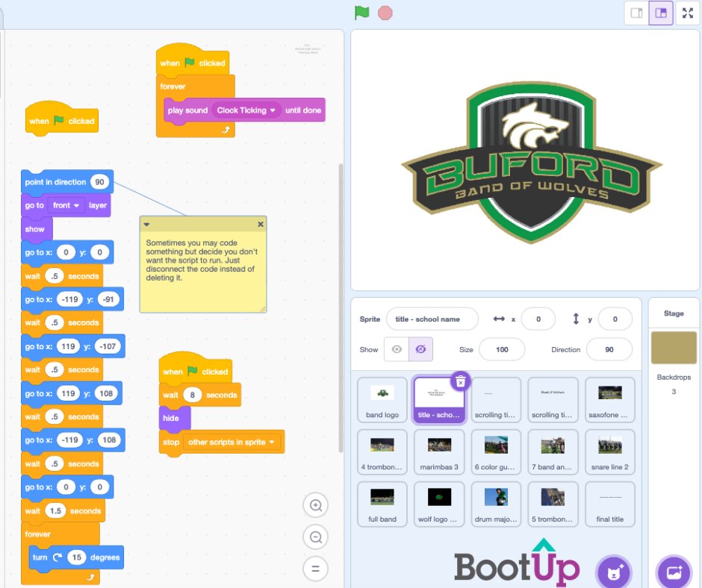Click the go to x: -119 y: -91 x value
This screenshot has width=702, height=588.
click(x=70, y=299)
